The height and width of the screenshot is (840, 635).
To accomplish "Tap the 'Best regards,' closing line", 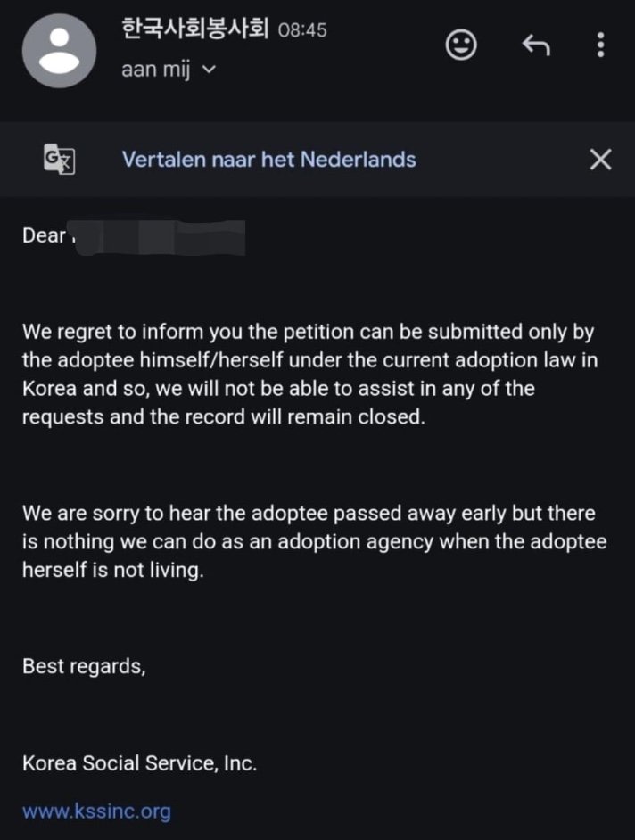I will coord(84,666).
